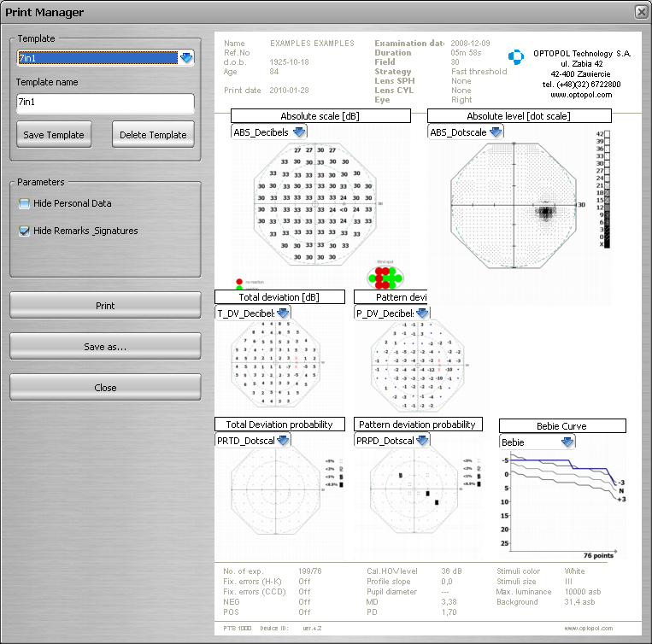
Task: Click the Fast threshold strategy value
Action: [x=479, y=72]
